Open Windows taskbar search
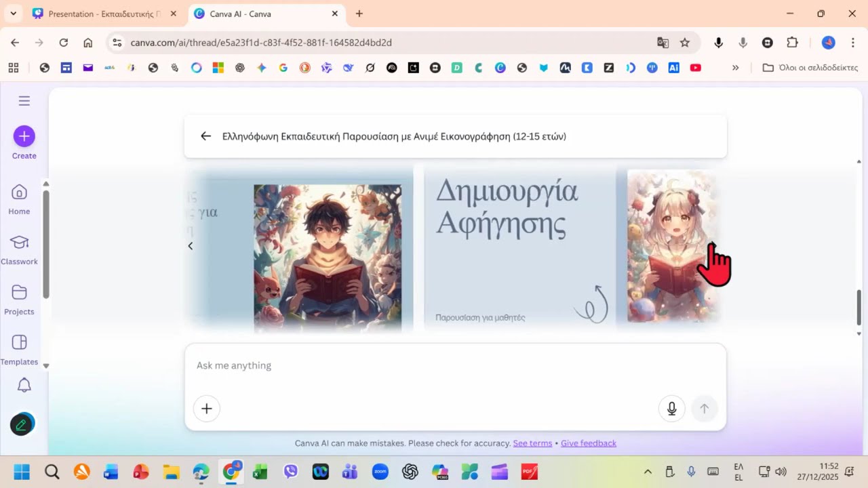 pyautogui.click(x=52, y=471)
